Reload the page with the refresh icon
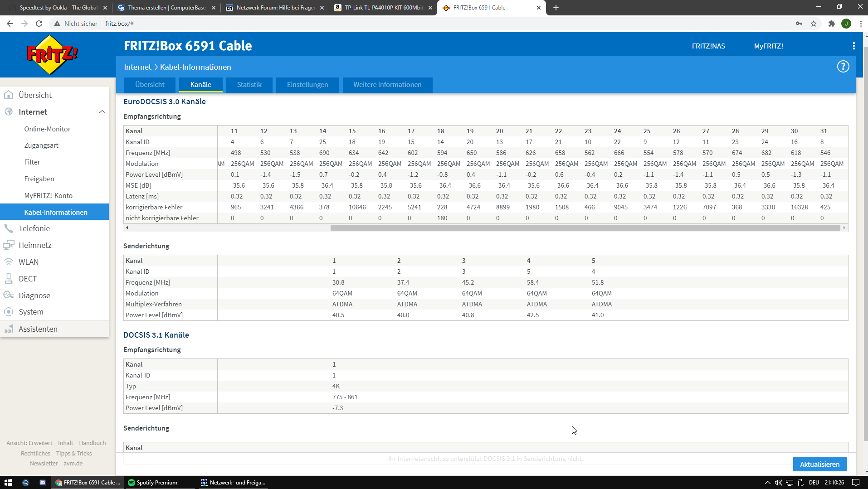868x489 pixels. pyautogui.click(x=39, y=24)
